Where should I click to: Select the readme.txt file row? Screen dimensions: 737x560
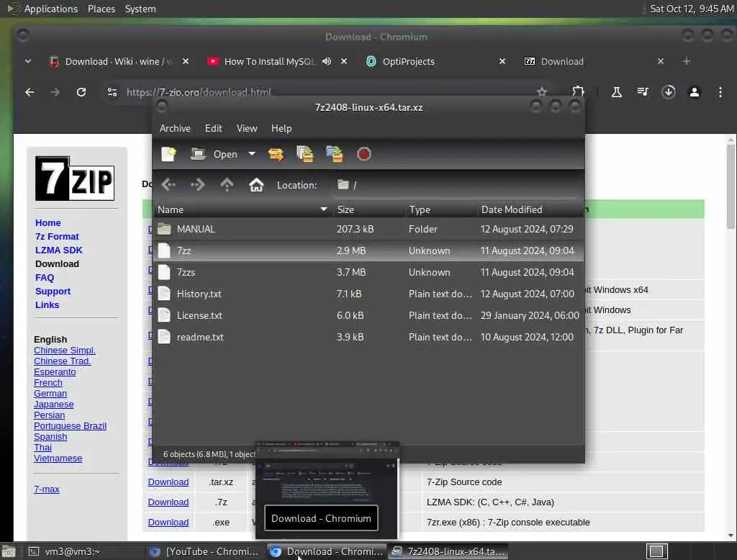click(368, 337)
